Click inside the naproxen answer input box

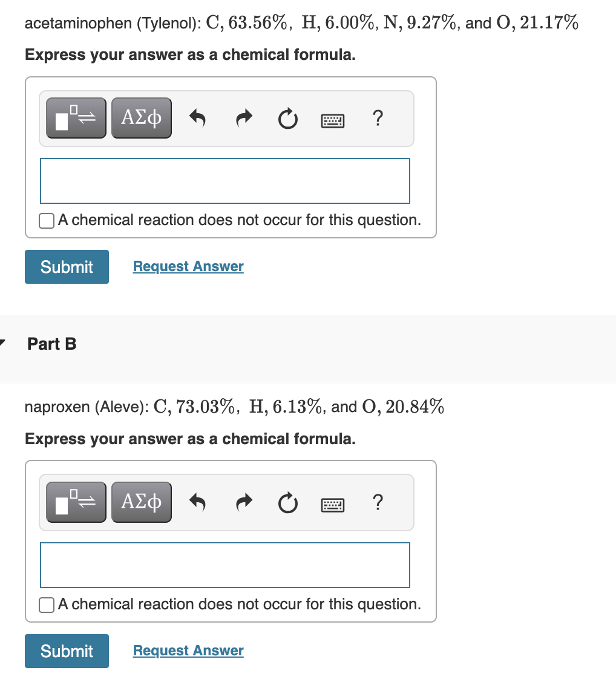pos(224,565)
